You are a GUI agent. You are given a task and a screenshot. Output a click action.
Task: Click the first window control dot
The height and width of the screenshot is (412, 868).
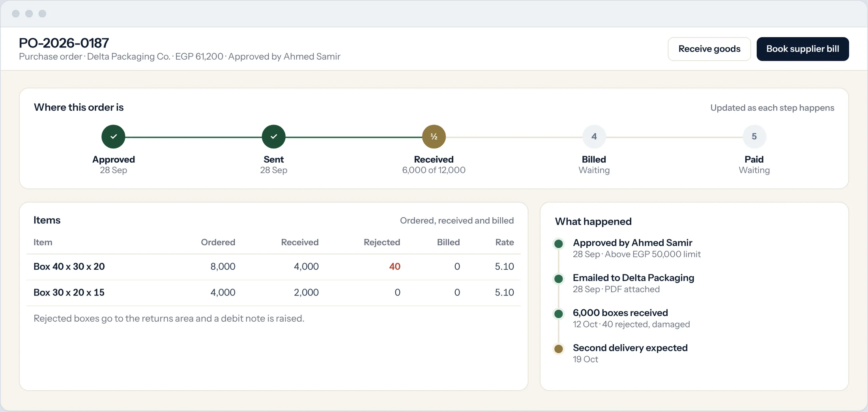(x=16, y=14)
